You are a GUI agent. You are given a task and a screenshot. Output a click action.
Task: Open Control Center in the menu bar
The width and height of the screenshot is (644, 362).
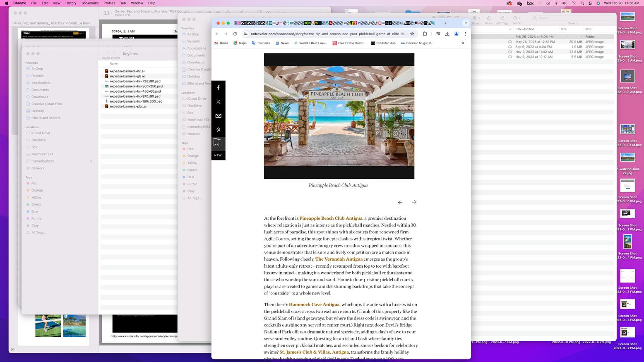point(591,3)
